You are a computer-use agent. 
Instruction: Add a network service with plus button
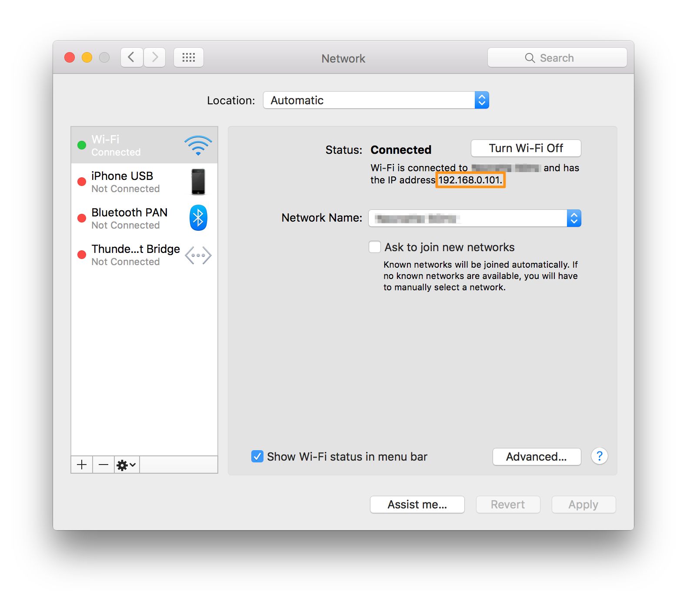click(82, 465)
